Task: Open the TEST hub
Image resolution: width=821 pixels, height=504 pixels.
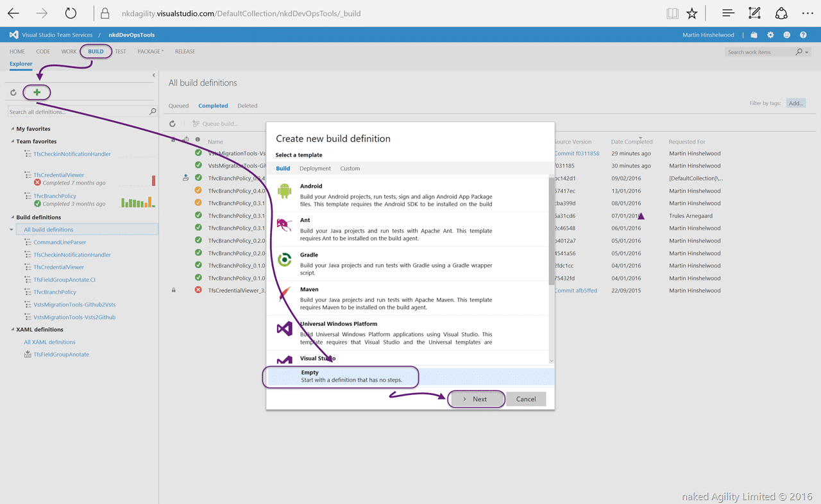Action: pyautogui.click(x=121, y=51)
